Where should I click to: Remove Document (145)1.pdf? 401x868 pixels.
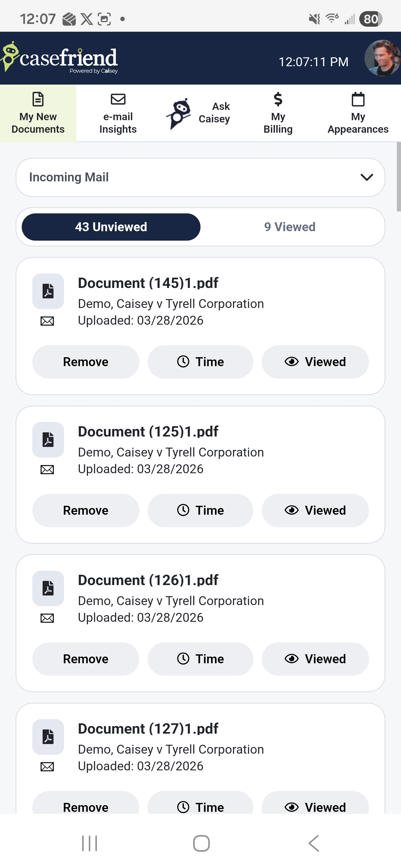(86, 362)
